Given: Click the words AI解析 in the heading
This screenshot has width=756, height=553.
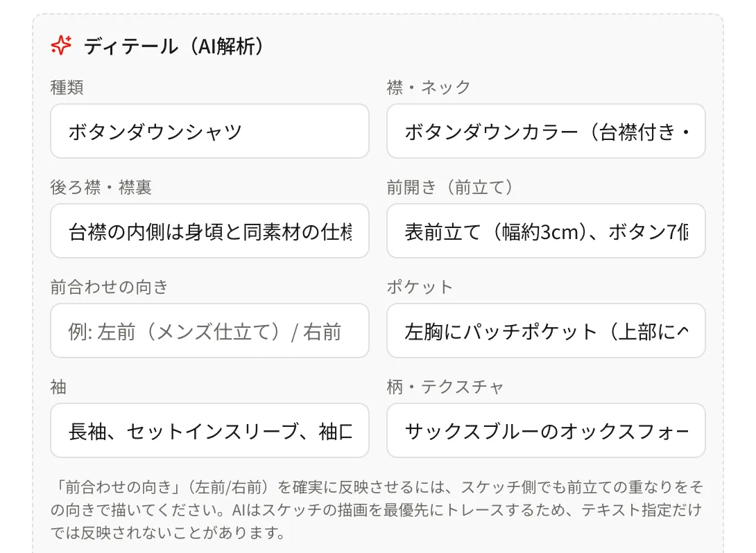Looking at the screenshot, I should (x=227, y=46).
